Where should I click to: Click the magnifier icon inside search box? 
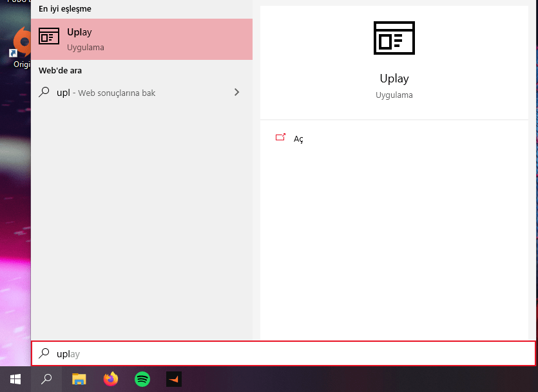(44, 353)
